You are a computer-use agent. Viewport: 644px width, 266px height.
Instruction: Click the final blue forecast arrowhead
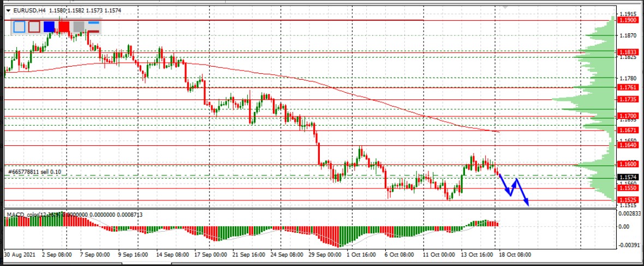tap(527, 204)
